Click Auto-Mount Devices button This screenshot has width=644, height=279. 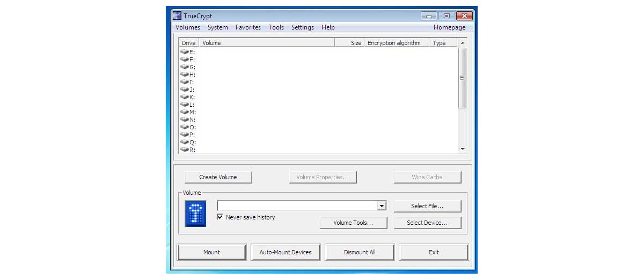click(286, 252)
